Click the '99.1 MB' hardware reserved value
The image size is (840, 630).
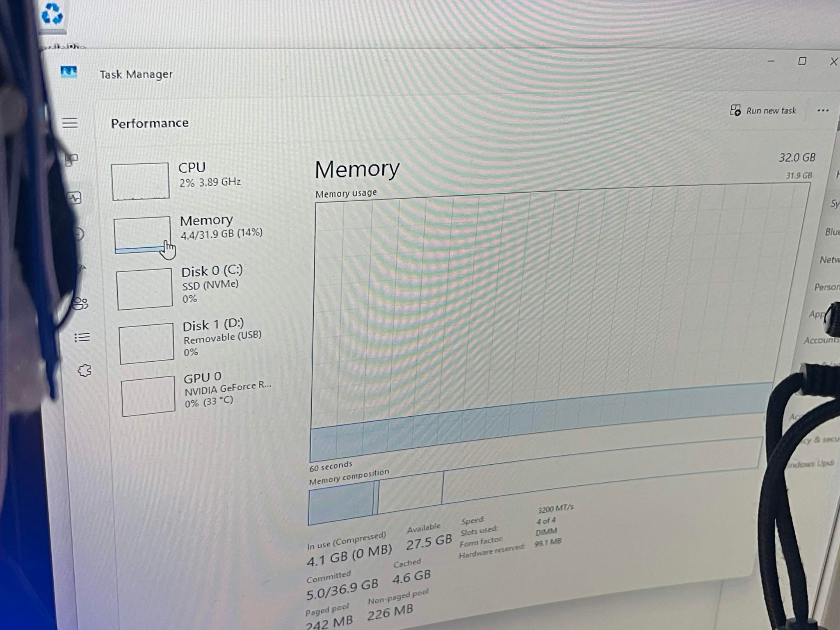tap(548, 543)
